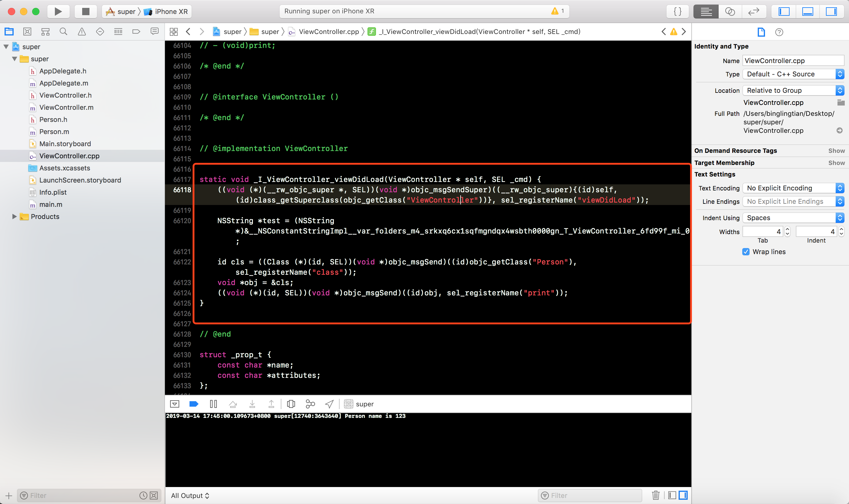Click the Stop button in toolbar
Screen dimensions: 849x504
(86, 12)
